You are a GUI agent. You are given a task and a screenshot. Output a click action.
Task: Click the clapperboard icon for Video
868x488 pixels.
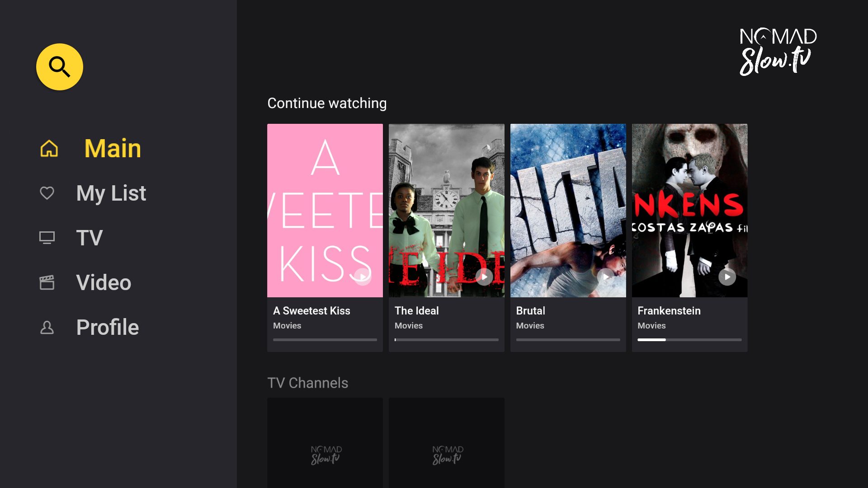pyautogui.click(x=47, y=282)
